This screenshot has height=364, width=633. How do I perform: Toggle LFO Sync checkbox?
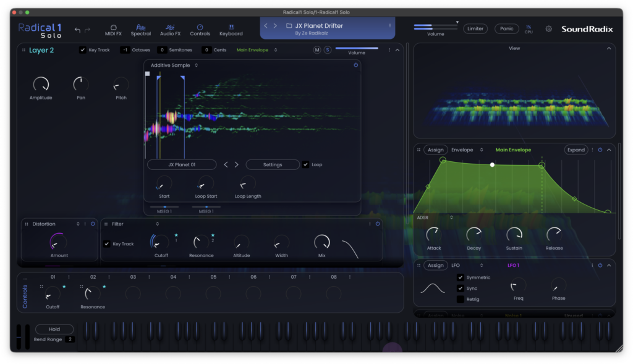click(x=460, y=288)
